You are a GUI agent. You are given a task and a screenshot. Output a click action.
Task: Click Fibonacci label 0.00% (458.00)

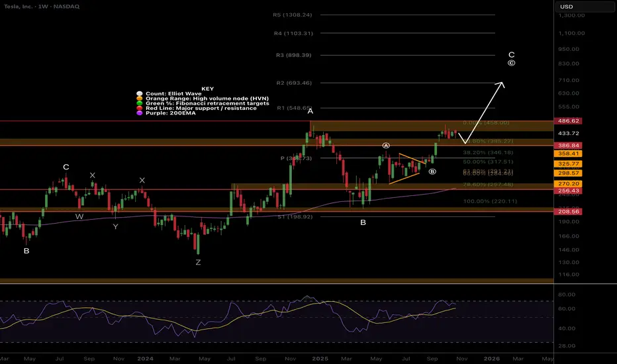point(486,123)
